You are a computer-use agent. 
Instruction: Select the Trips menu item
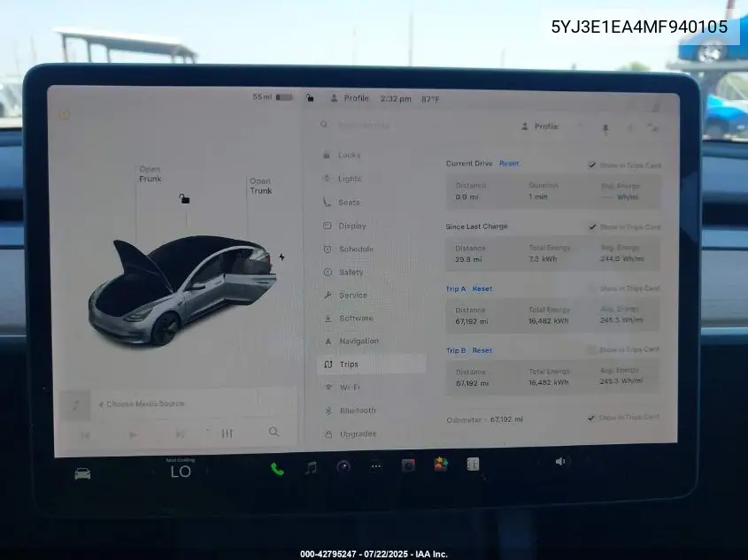[372, 364]
